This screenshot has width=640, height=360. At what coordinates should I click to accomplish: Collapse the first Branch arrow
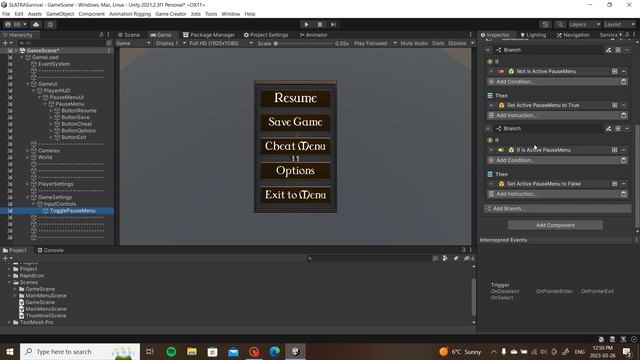488,50
